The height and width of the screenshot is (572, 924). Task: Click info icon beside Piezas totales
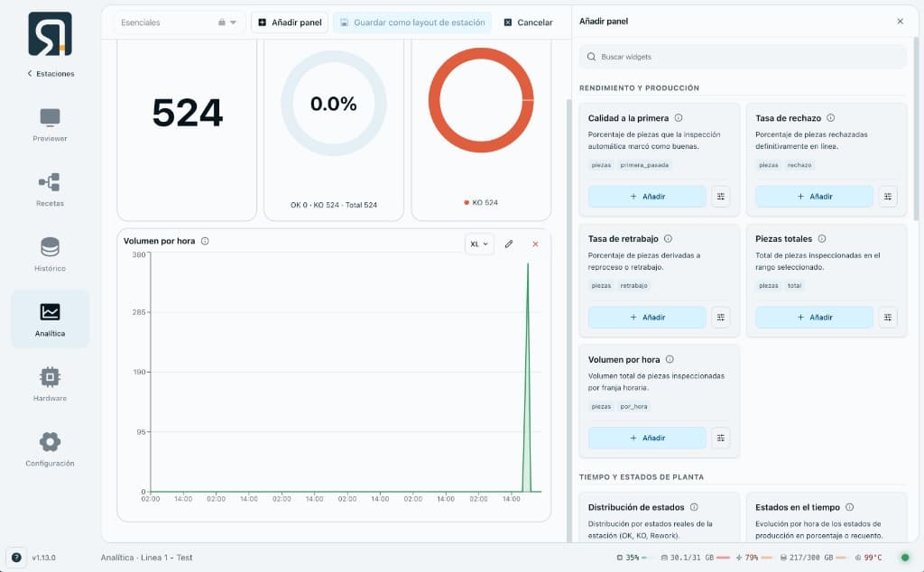(821, 238)
